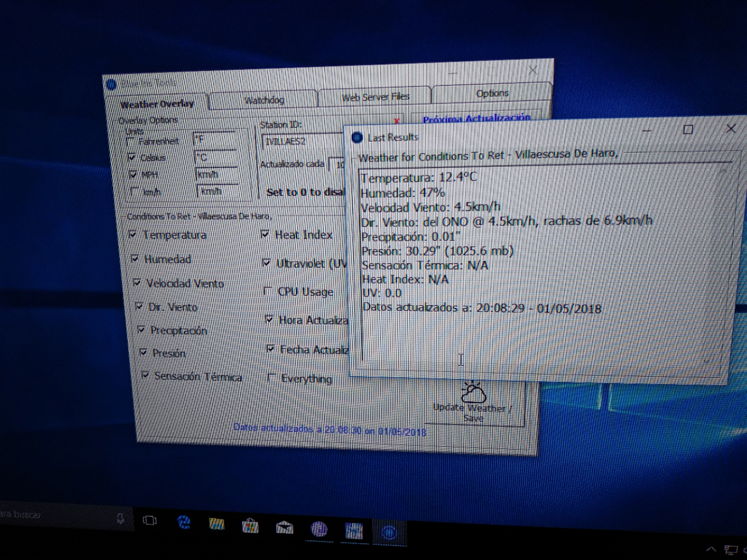Open Microsoft Edge from the taskbar

click(x=184, y=523)
